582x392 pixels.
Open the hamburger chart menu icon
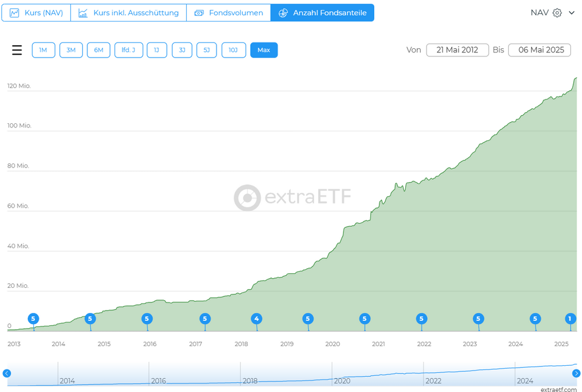(x=17, y=50)
